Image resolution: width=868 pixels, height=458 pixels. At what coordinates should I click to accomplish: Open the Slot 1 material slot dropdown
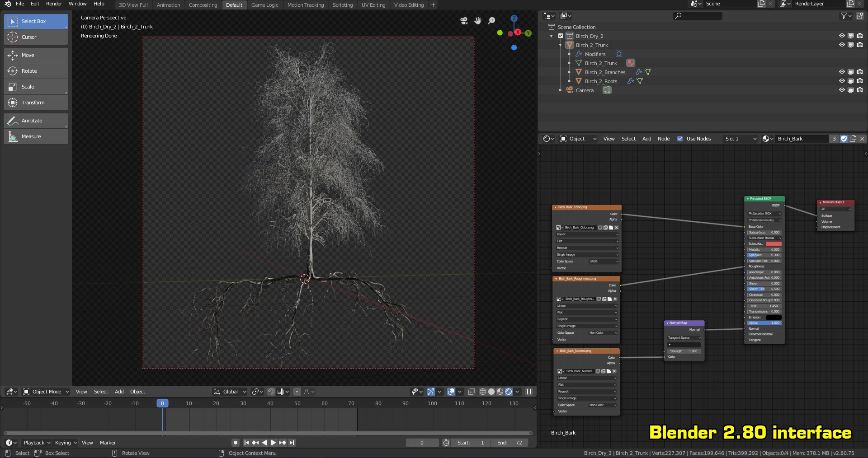click(740, 139)
